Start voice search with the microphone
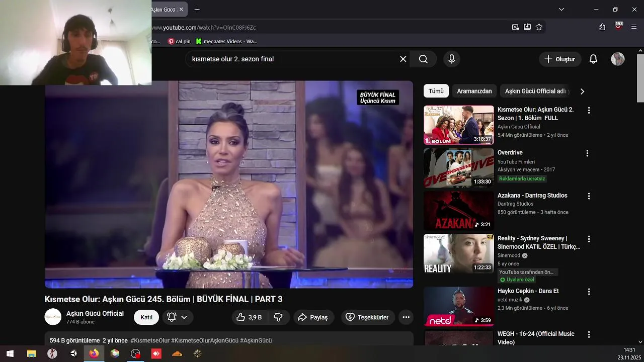Viewport: 644px width, 362px height. tap(452, 59)
